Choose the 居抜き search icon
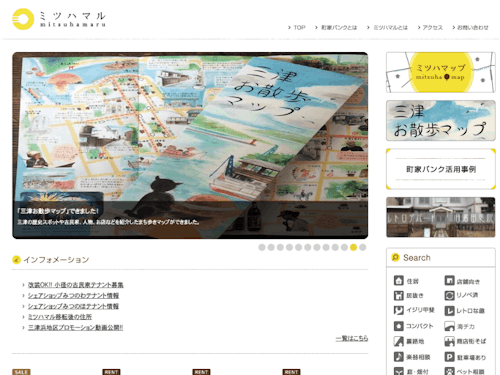Viewport: 500px width, 375px height. click(x=399, y=296)
